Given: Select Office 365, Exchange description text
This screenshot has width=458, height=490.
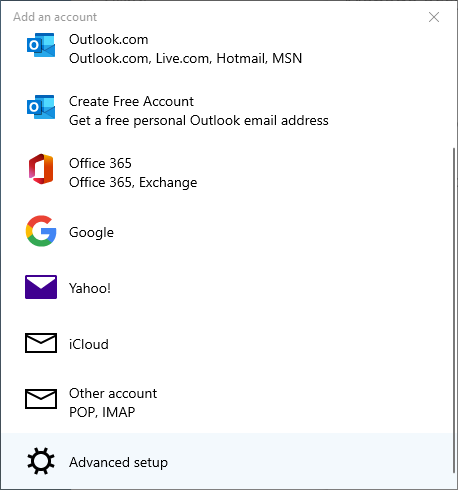Looking at the screenshot, I should click(x=133, y=183).
